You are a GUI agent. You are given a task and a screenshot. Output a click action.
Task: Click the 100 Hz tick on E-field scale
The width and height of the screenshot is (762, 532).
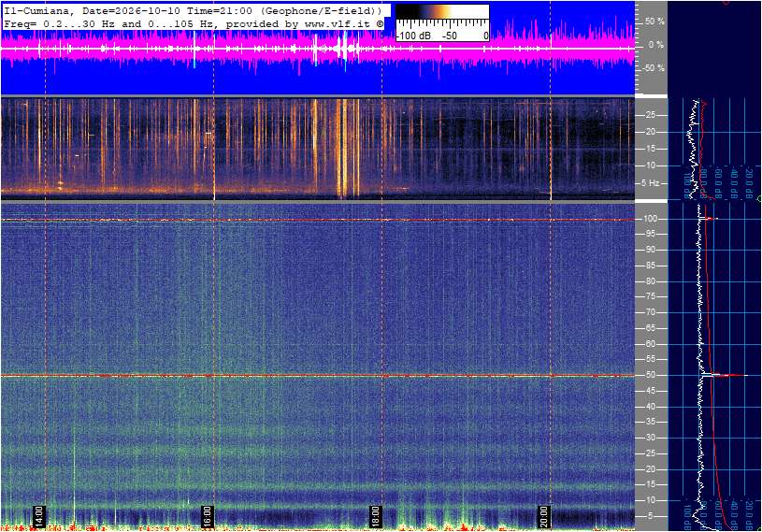650,219
